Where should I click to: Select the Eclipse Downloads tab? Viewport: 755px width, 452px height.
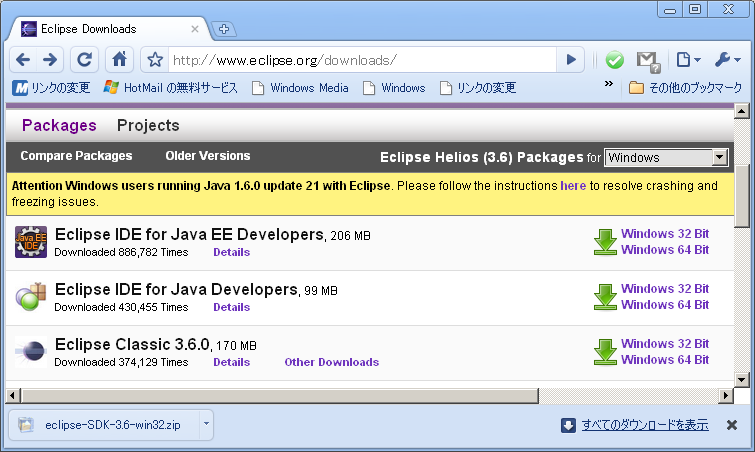click(x=109, y=29)
